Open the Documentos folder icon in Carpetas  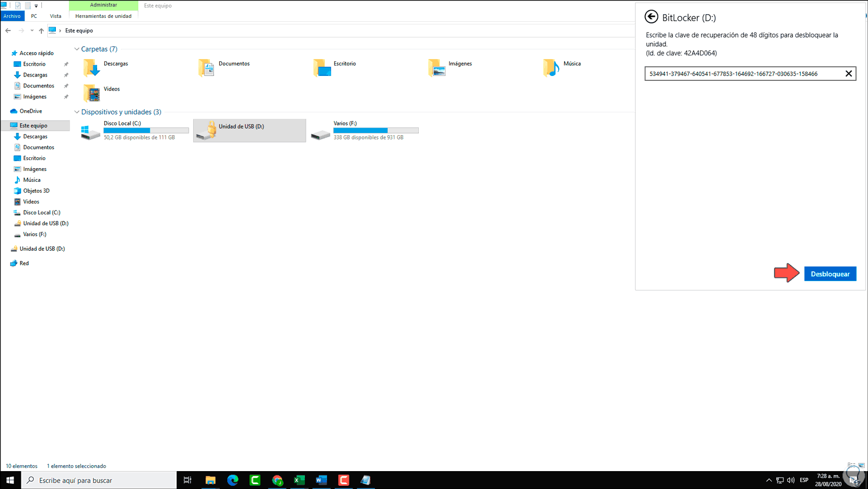207,68
